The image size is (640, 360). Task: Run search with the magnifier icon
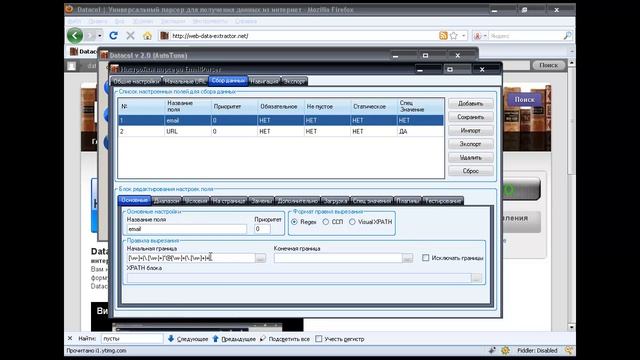(567, 36)
